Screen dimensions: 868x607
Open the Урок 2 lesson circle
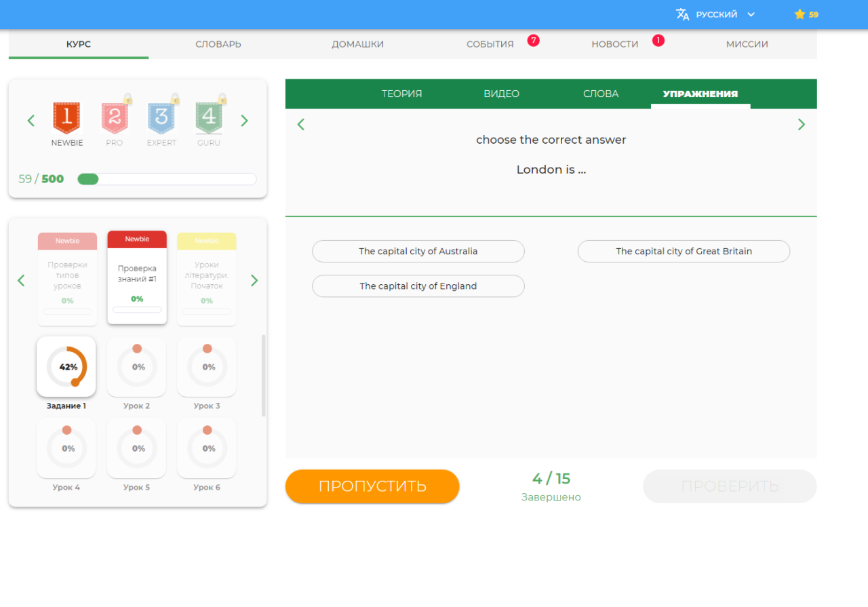pos(137,367)
